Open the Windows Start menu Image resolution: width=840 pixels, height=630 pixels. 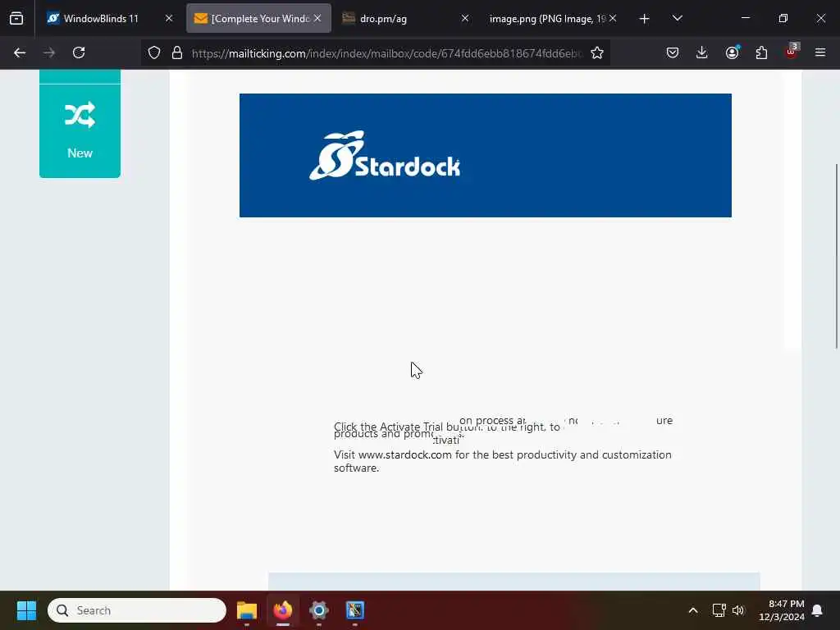26,610
